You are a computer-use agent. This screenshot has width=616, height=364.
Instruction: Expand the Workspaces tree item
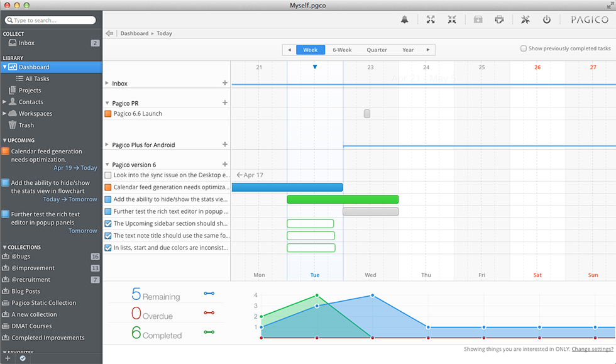pos(4,114)
